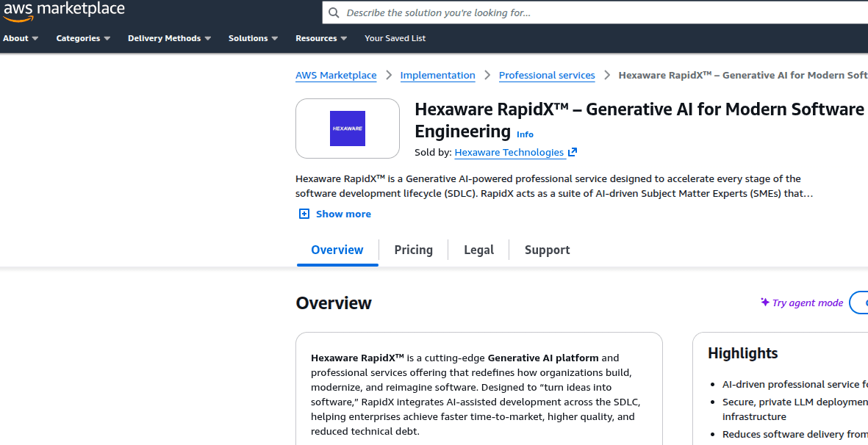Click the Professional services breadcrumb link
The image size is (868, 445).
tap(547, 75)
